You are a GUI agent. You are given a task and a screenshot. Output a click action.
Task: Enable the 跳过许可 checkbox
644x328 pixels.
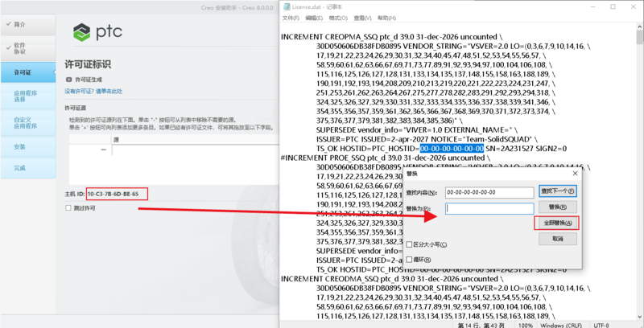pyautogui.click(x=69, y=207)
